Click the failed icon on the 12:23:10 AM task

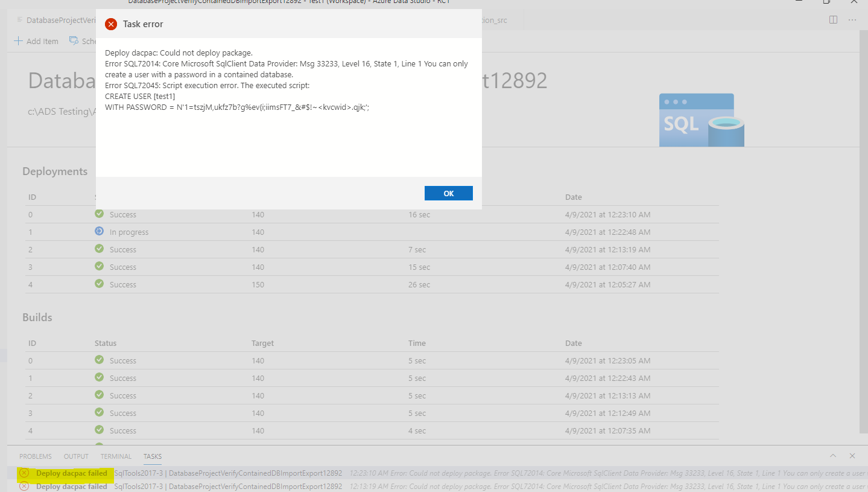pyautogui.click(x=24, y=473)
